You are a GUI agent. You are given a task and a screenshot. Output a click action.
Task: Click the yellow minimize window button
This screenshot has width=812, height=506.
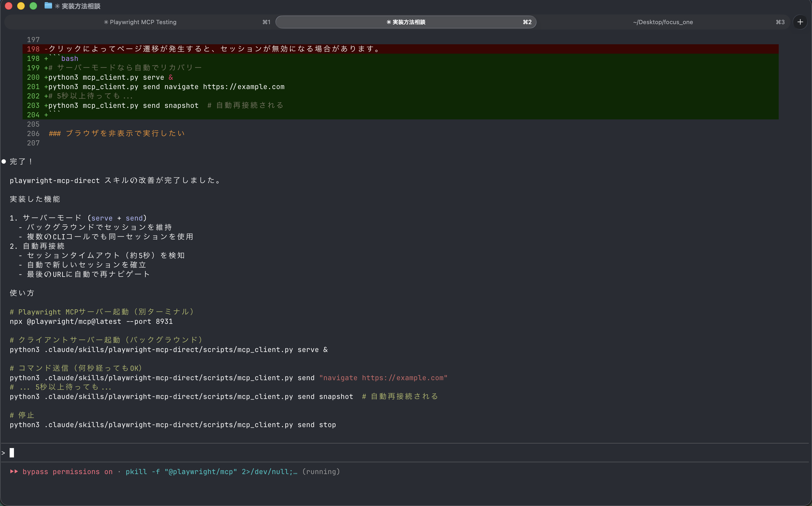coord(21,6)
